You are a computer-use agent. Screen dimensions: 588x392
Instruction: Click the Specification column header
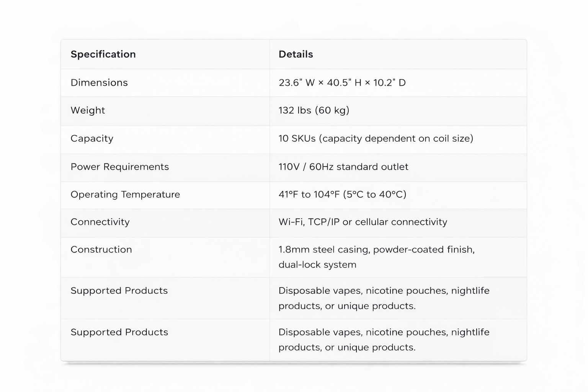pyautogui.click(x=103, y=54)
